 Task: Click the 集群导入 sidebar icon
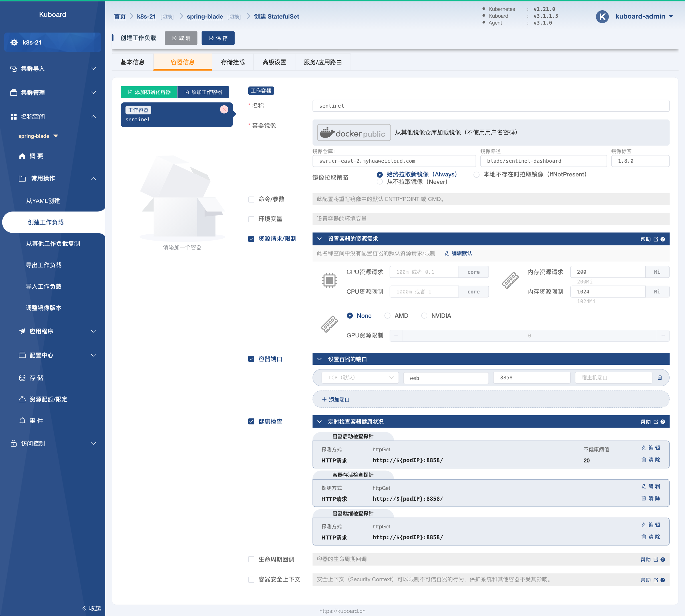pos(13,69)
